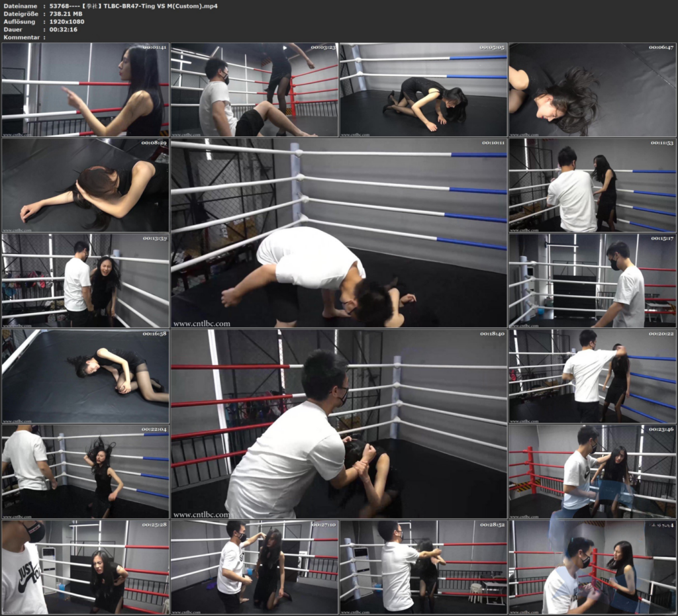Open the 00:08:29 frame thumbnail

[85, 185]
